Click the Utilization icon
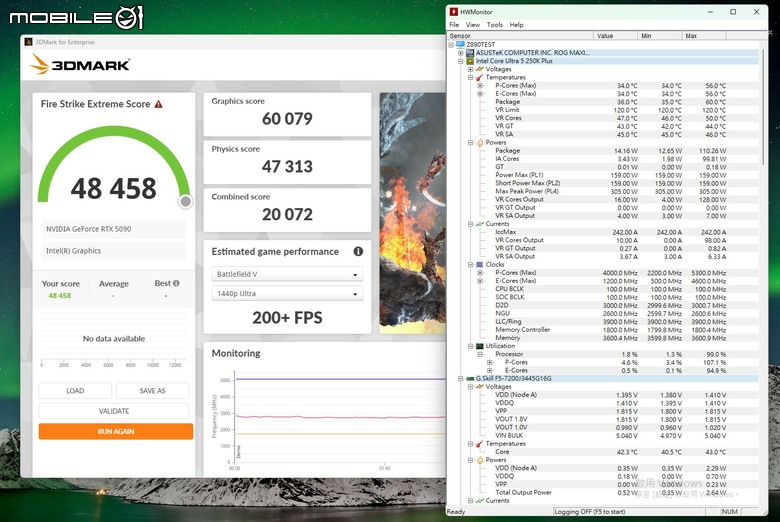Screen dimensions: 780x522 point(480,346)
